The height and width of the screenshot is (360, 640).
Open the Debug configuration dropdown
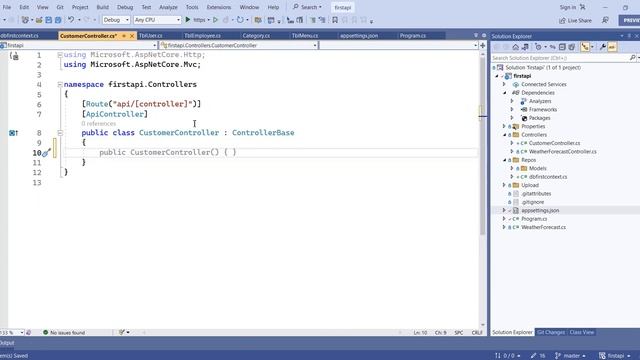pos(116,20)
